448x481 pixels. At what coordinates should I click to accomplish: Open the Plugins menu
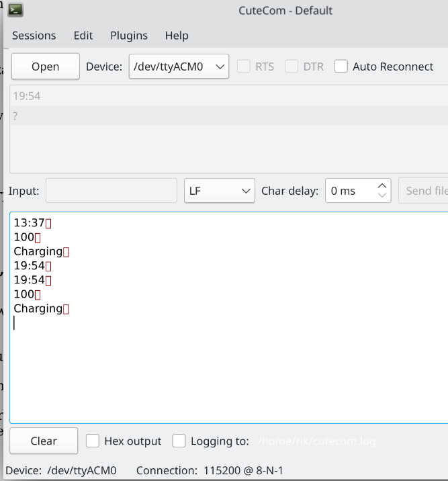pos(129,36)
